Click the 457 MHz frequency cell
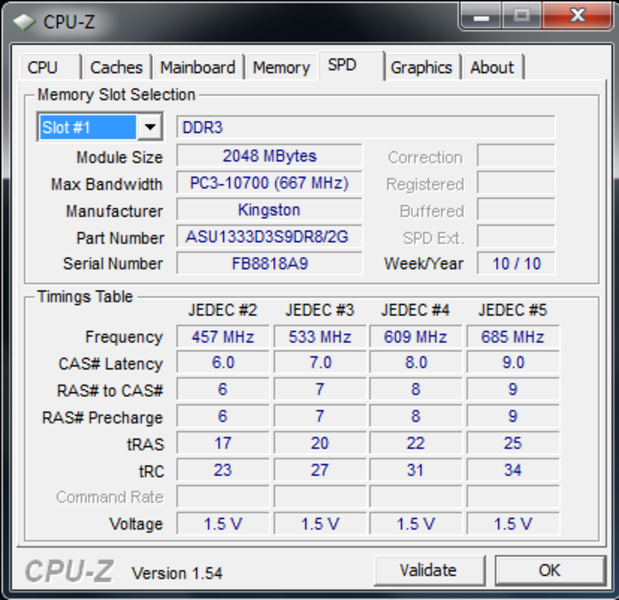 pyautogui.click(x=223, y=337)
